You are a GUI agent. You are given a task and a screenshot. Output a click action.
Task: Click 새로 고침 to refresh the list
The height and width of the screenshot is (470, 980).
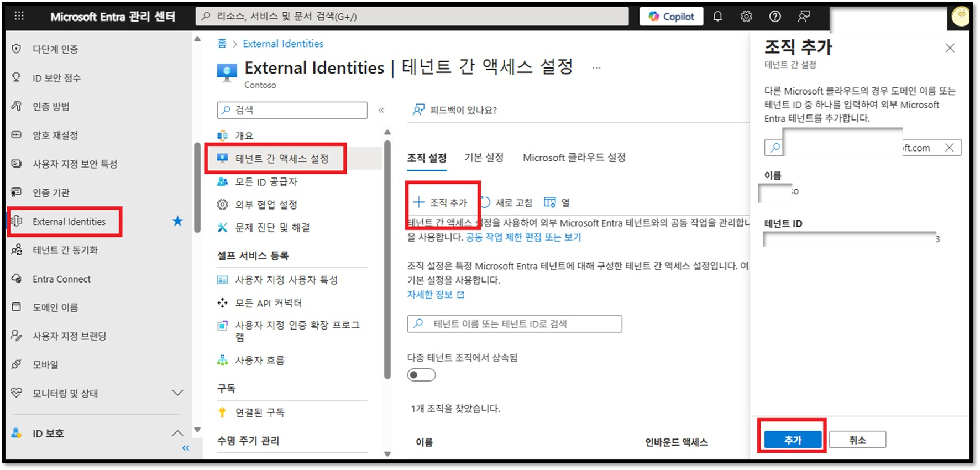506,202
